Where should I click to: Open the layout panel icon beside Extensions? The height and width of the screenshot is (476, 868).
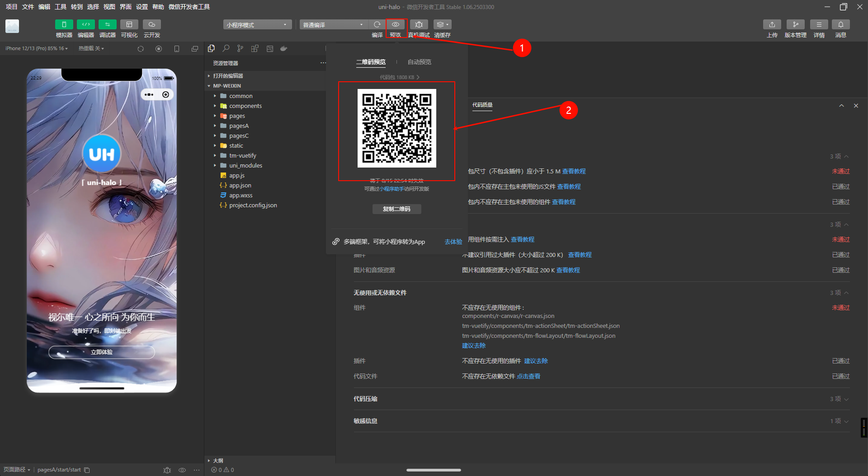click(270, 48)
